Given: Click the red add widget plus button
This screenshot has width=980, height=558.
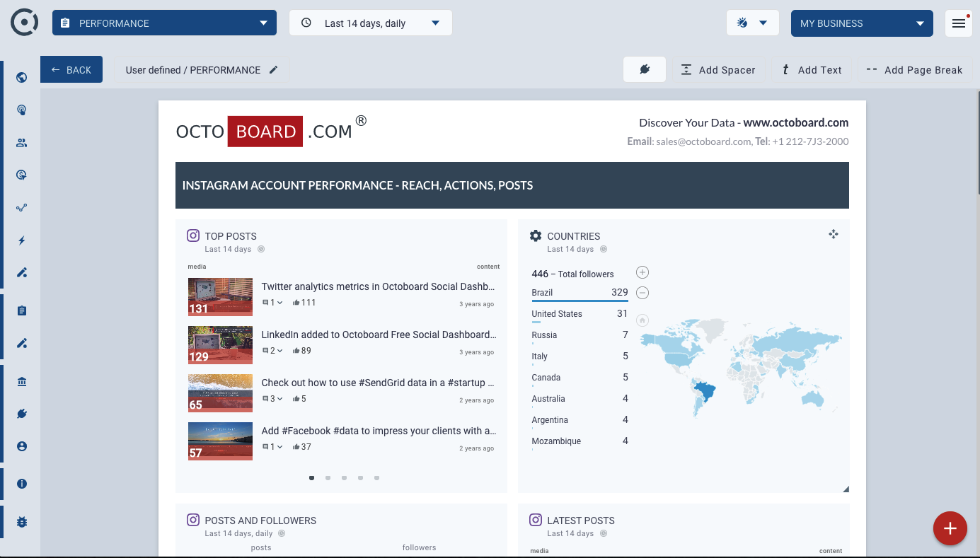Looking at the screenshot, I should click(950, 528).
